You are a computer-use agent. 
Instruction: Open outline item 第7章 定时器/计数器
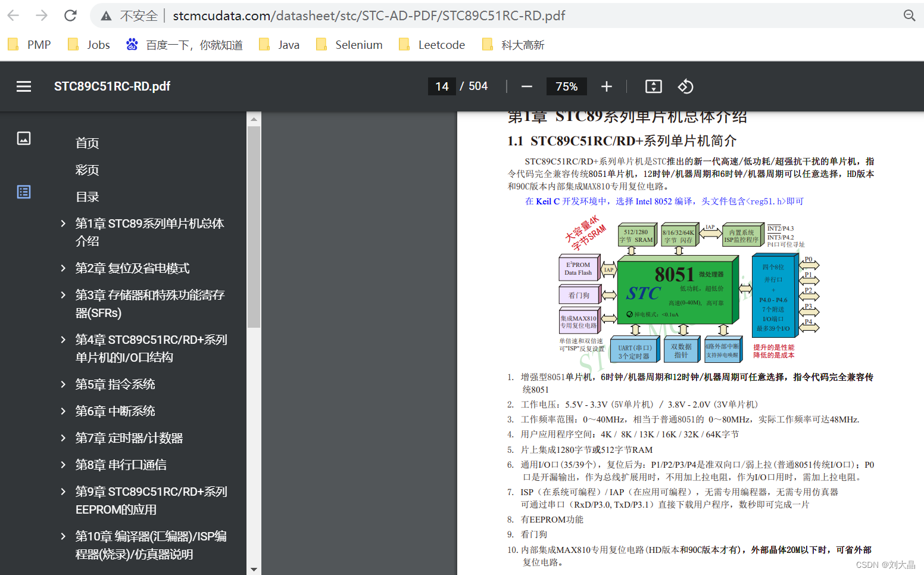point(129,438)
